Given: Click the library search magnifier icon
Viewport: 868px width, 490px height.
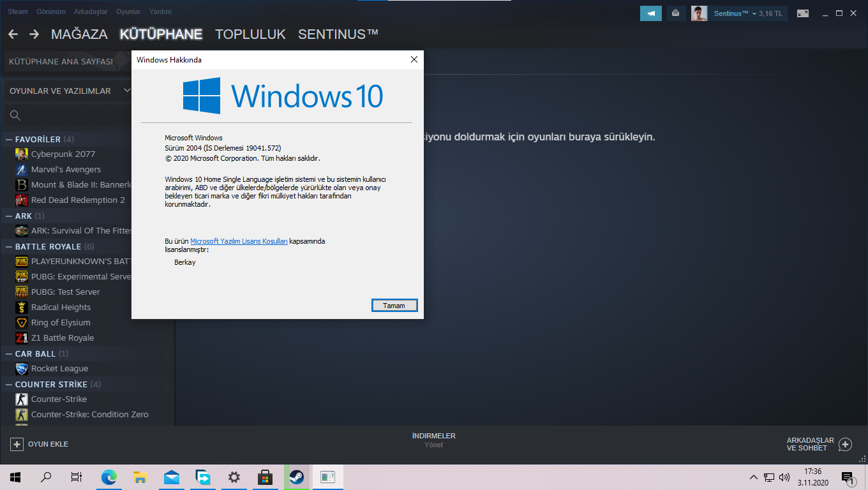Looking at the screenshot, I should click(x=15, y=115).
